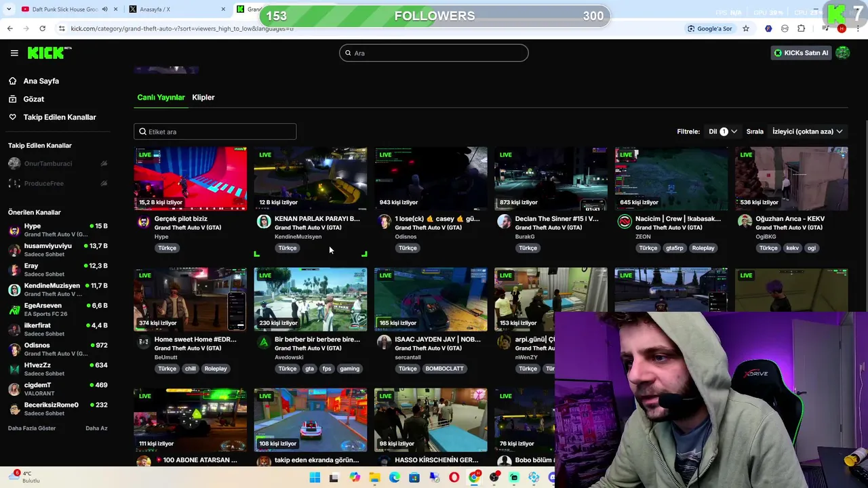Bookmark this page with the star

pyautogui.click(x=746, y=28)
